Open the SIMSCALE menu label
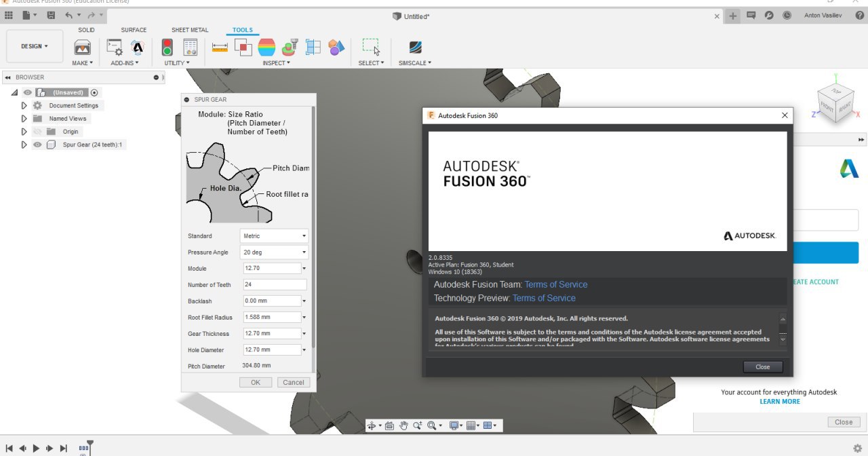 (415, 63)
